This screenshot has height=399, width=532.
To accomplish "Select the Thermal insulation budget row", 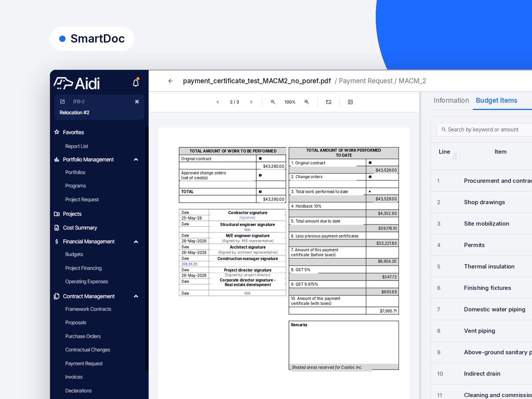I will 481,266.
